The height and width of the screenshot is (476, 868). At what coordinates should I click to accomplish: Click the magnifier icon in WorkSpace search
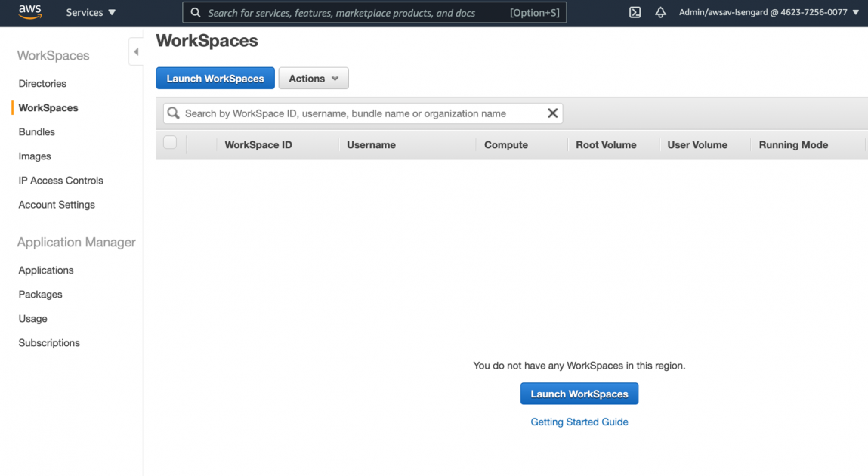(x=173, y=113)
